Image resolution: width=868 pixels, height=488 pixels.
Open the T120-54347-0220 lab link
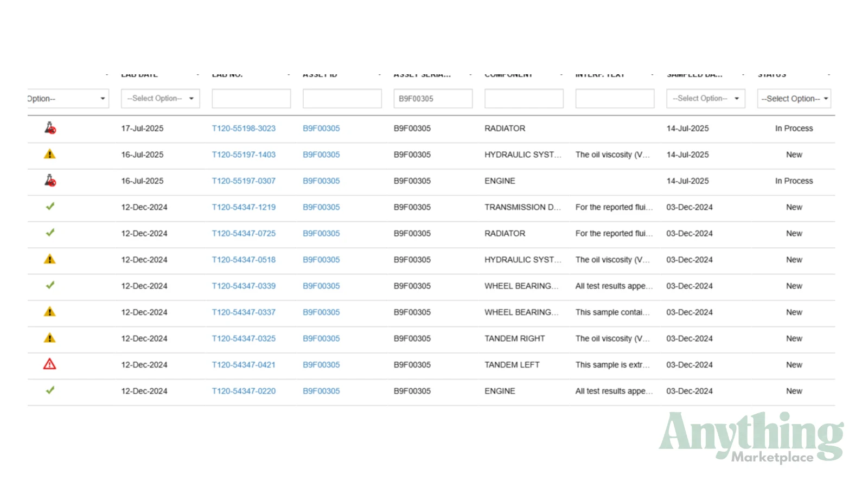[244, 391]
